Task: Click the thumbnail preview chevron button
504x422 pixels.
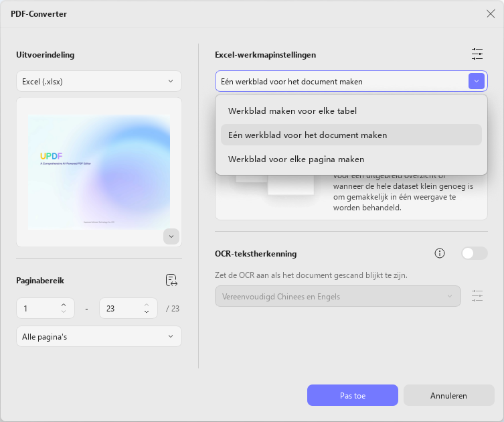Action: (x=171, y=236)
